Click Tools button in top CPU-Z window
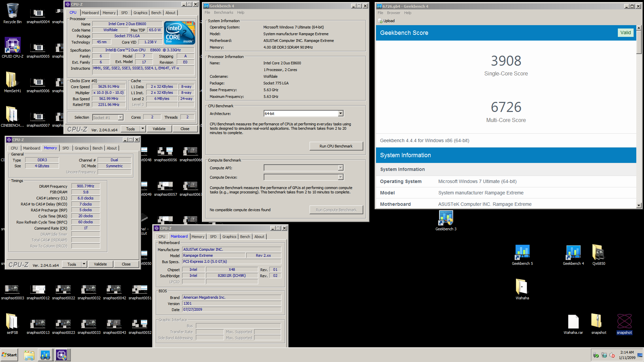The image size is (644, 362). click(130, 129)
